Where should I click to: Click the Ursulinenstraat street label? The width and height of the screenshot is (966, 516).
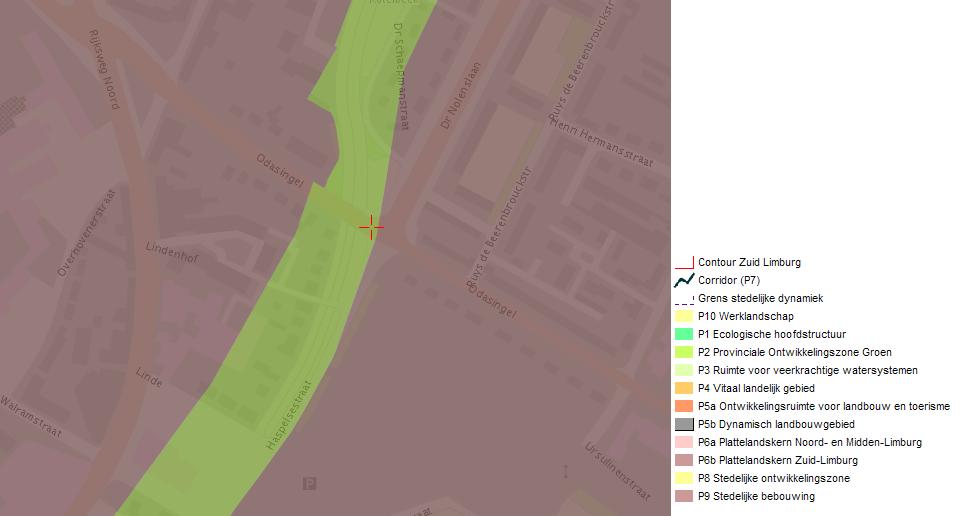(x=618, y=471)
